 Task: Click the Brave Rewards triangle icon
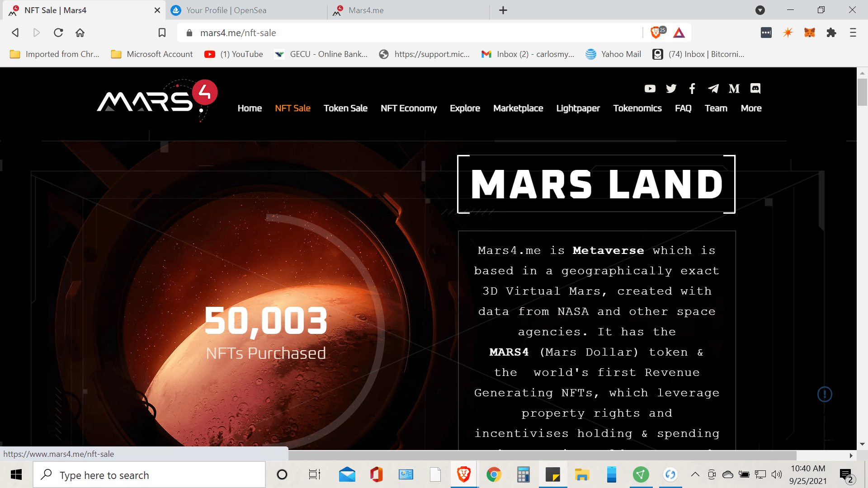coord(679,33)
